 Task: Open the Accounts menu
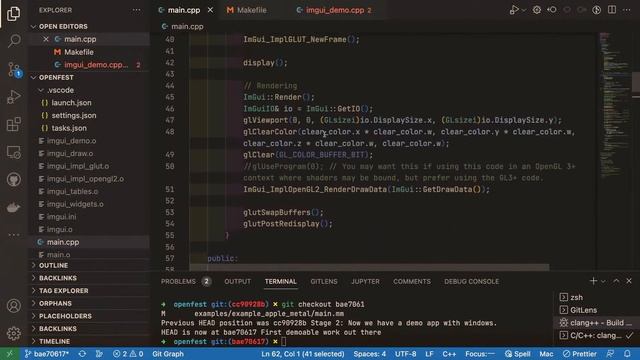click(13, 306)
